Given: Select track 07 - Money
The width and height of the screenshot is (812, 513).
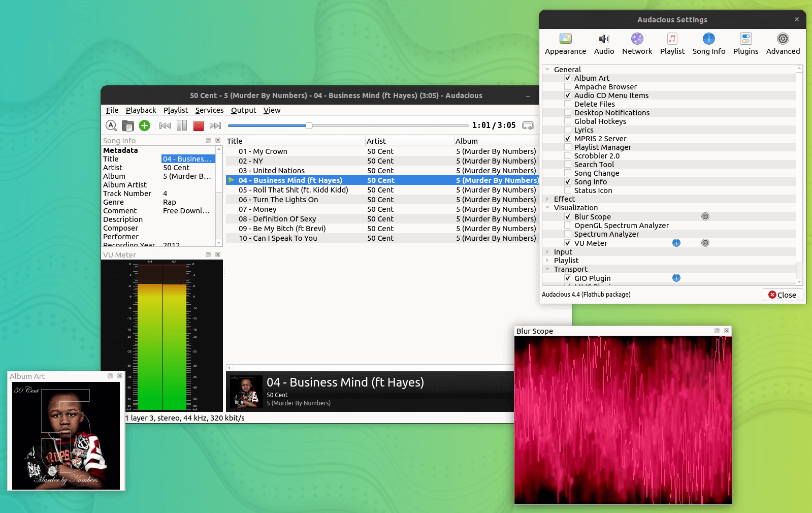Looking at the screenshot, I should [382, 209].
